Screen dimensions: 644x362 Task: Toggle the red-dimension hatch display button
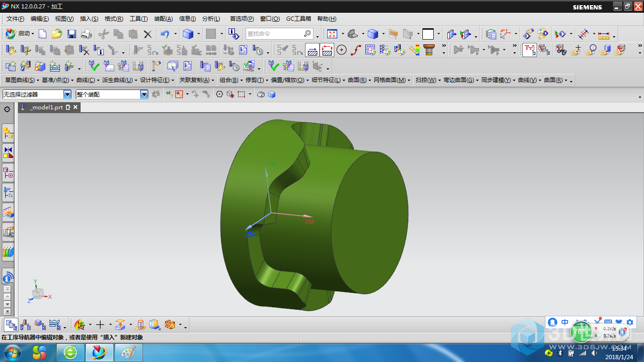(x=327, y=49)
